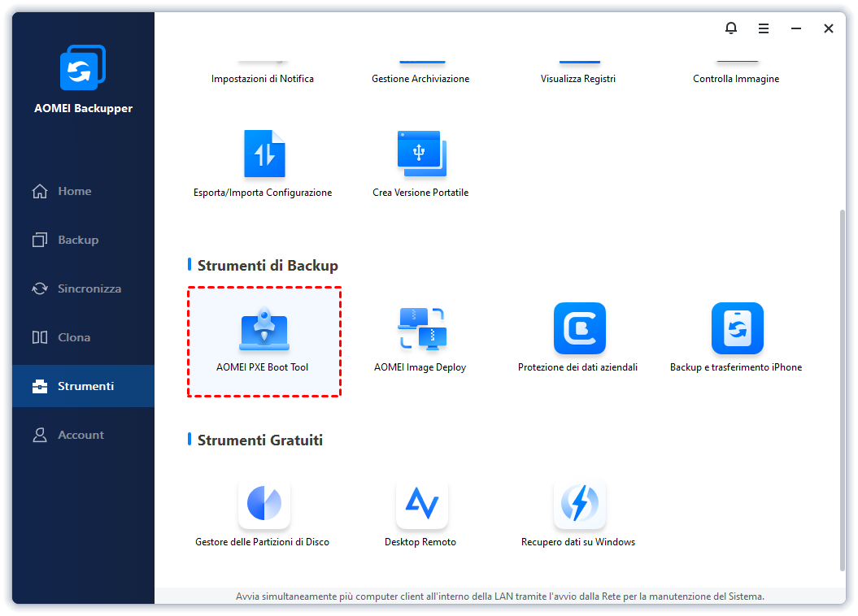The width and height of the screenshot is (858, 616).
Task: Click the 'AOMEI Backupper' title text
Action: (x=83, y=108)
